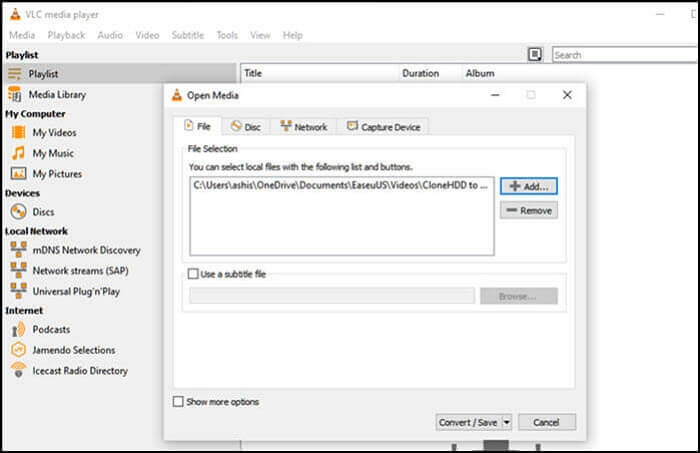
Task: Sort playlist by Album column header
Action: [480, 73]
